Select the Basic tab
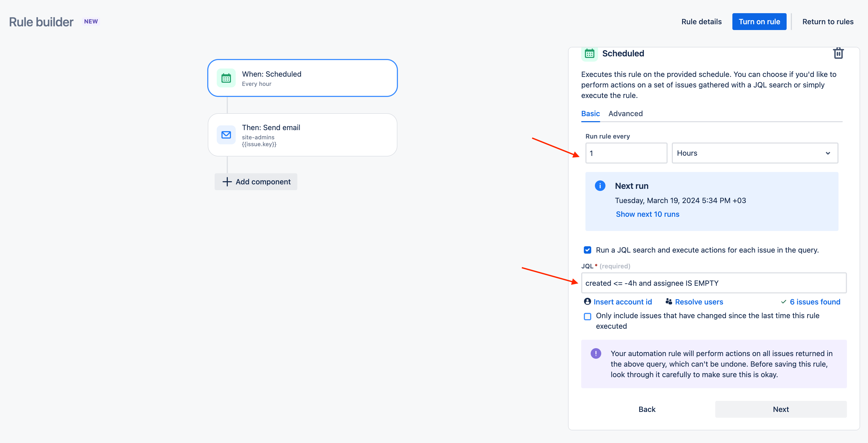 click(x=590, y=114)
